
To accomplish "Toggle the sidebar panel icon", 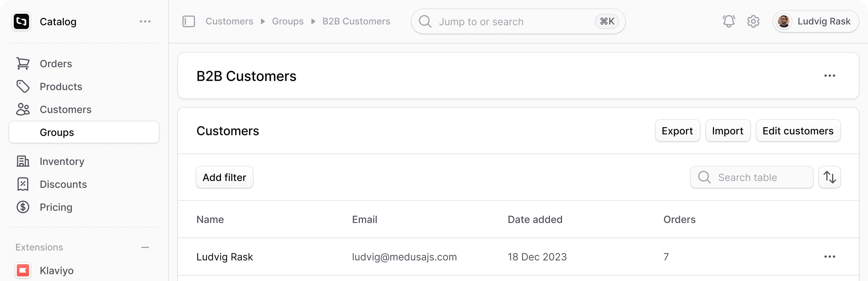I will (189, 21).
